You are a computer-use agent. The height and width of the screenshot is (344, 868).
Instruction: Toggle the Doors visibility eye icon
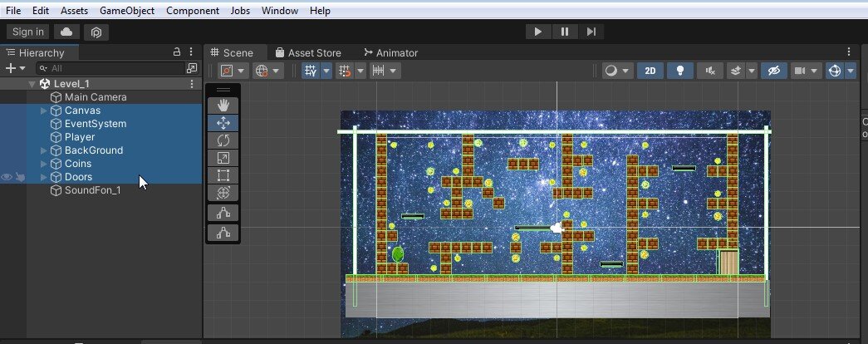click(7, 177)
